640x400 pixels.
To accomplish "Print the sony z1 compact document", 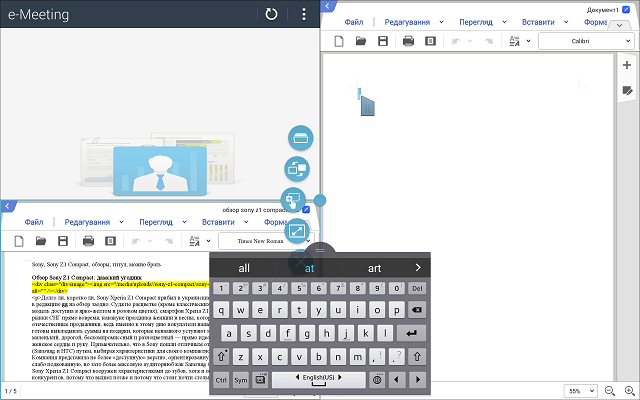I will click(88, 241).
